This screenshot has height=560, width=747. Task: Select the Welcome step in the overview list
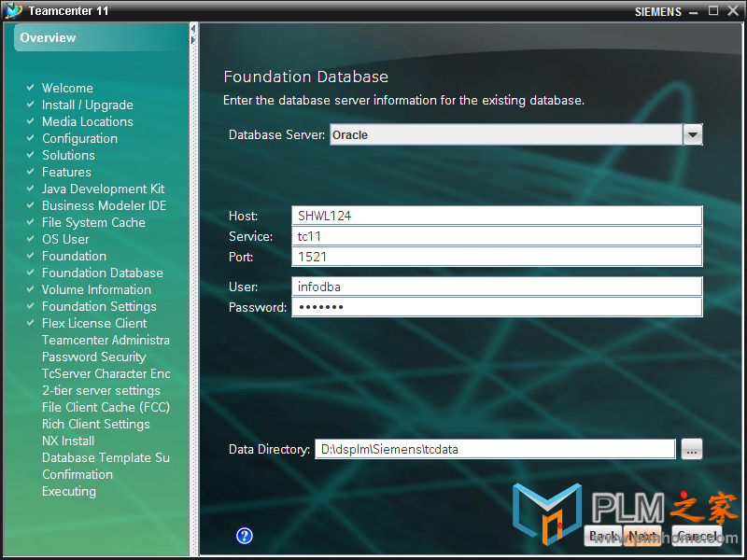pyautogui.click(x=67, y=88)
